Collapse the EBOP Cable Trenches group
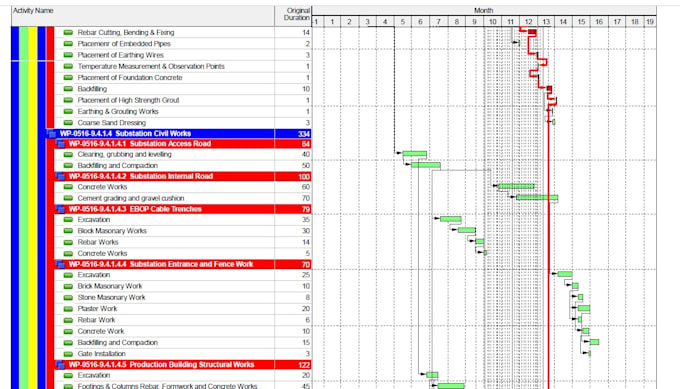The width and height of the screenshot is (680, 389). coord(61,209)
